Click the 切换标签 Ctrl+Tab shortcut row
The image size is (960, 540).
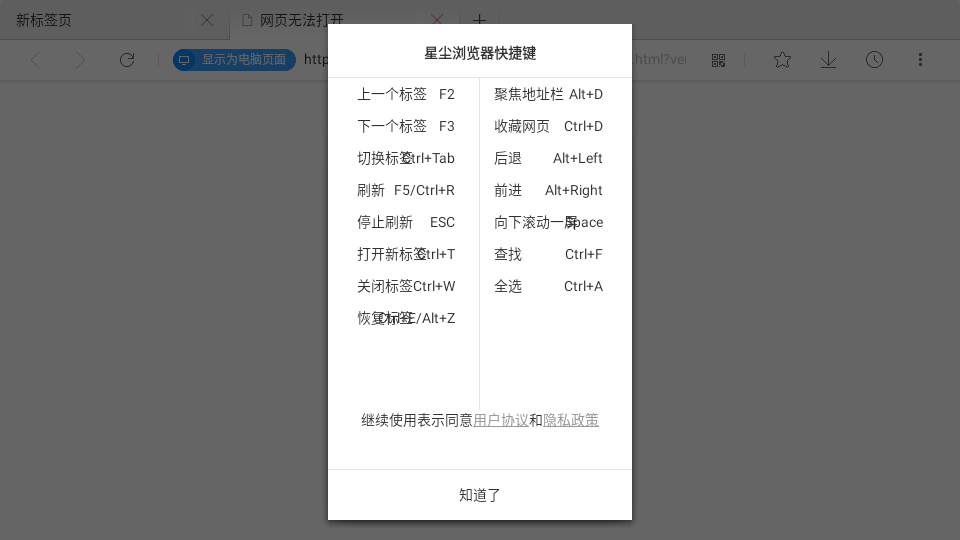[x=406, y=159]
